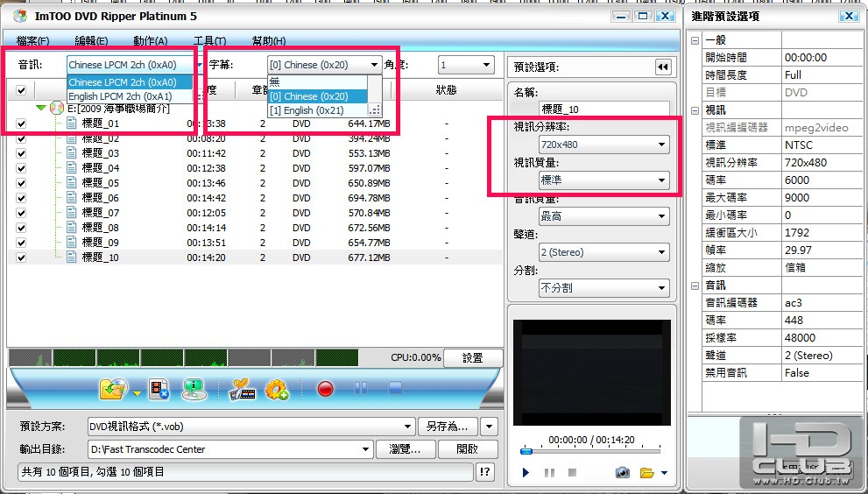The height and width of the screenshot is (494, 868).
Task: Open the 音訊質量 最高 dropdown
Action: click(x=604, y=216)
